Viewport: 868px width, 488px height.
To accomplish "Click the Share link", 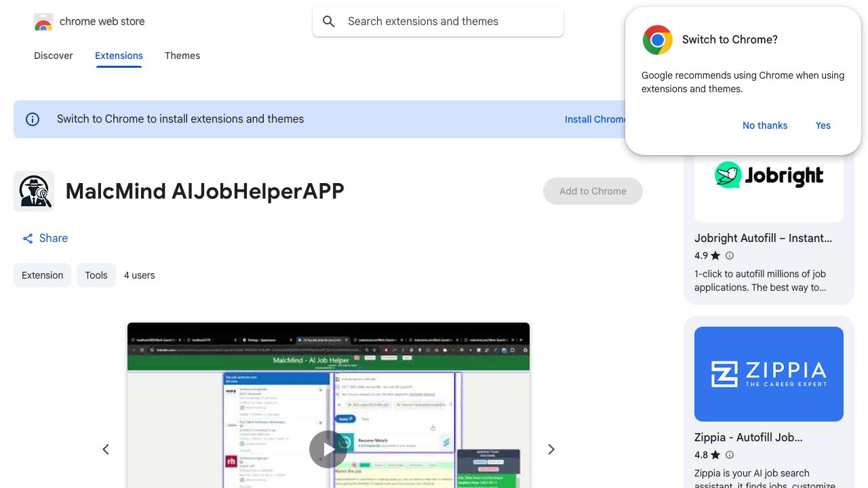I will coord(45,239).
